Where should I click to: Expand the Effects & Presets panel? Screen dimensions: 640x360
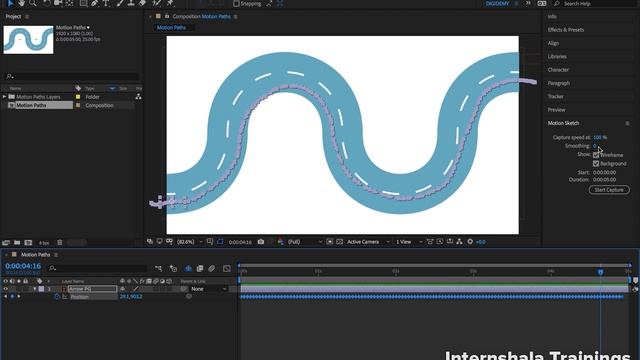click(566, 30)
